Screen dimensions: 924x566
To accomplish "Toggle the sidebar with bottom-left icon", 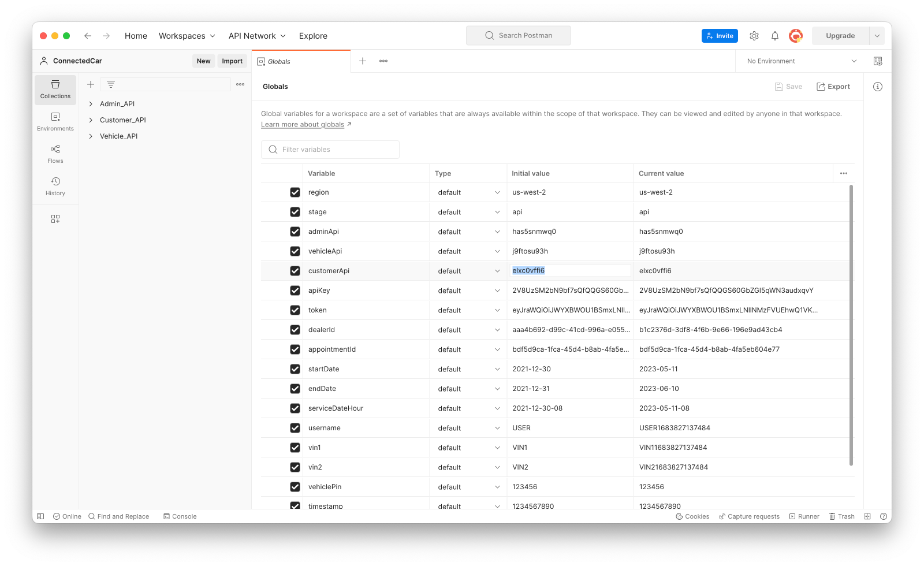I will (40, 516).
